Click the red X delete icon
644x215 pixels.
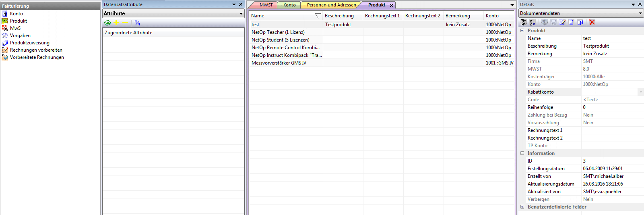pyautogui.click(x=592, y=23)
